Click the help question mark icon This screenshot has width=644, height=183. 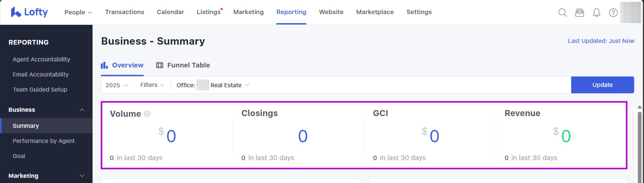tap(613, 13)
